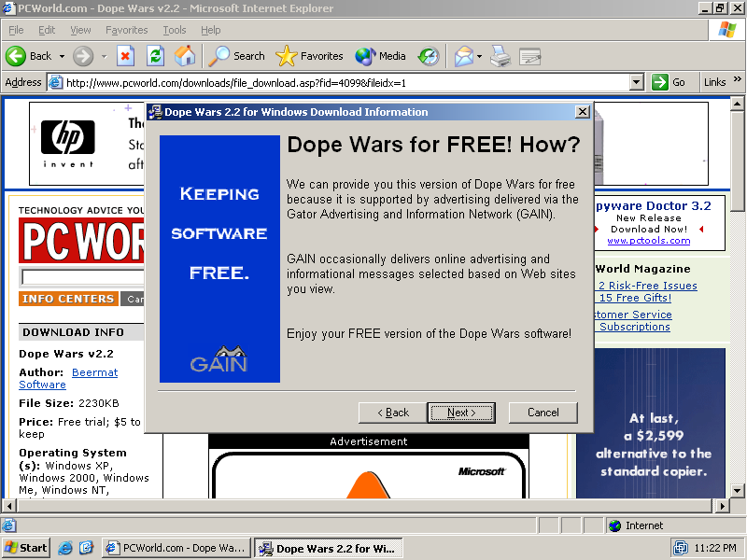Cancel the Dope Wars download dialog
The image size is (747, 560).
(543, 413)
